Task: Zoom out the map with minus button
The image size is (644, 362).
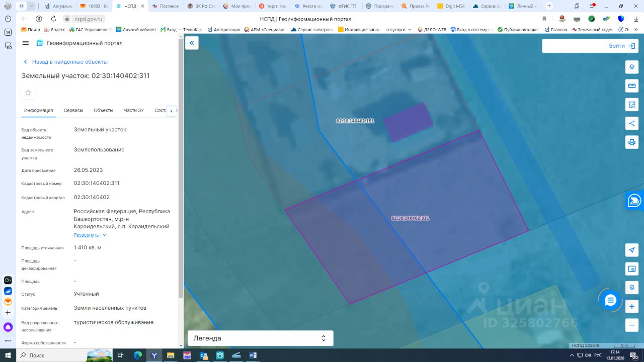Action: 632,325
